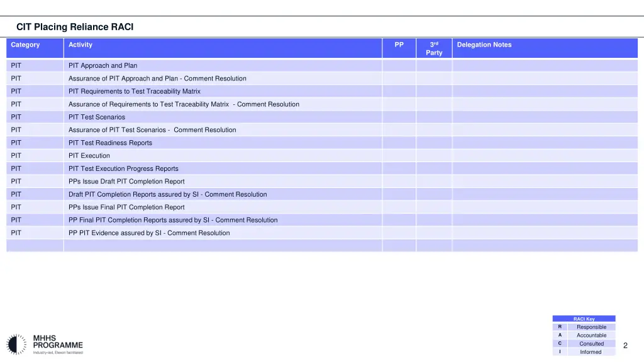Click the 'PIT Execution' activity cell
644x362 pixels.
[89, 156]
